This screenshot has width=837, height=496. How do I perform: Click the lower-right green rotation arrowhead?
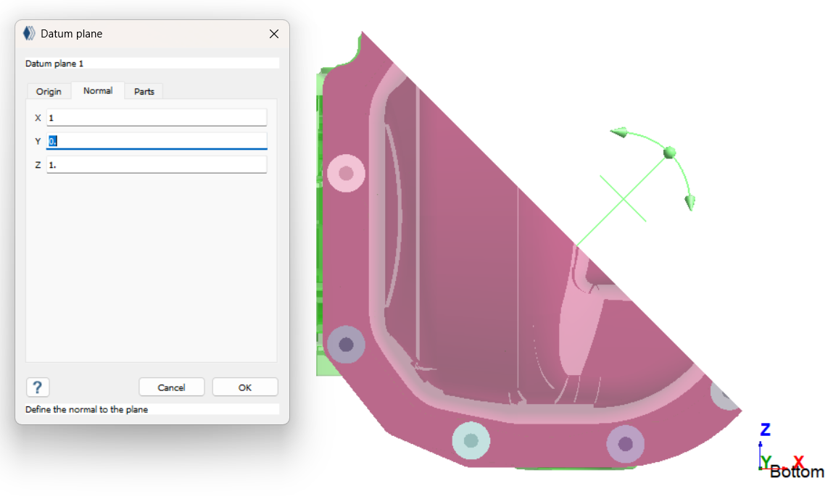click(687, 202)
